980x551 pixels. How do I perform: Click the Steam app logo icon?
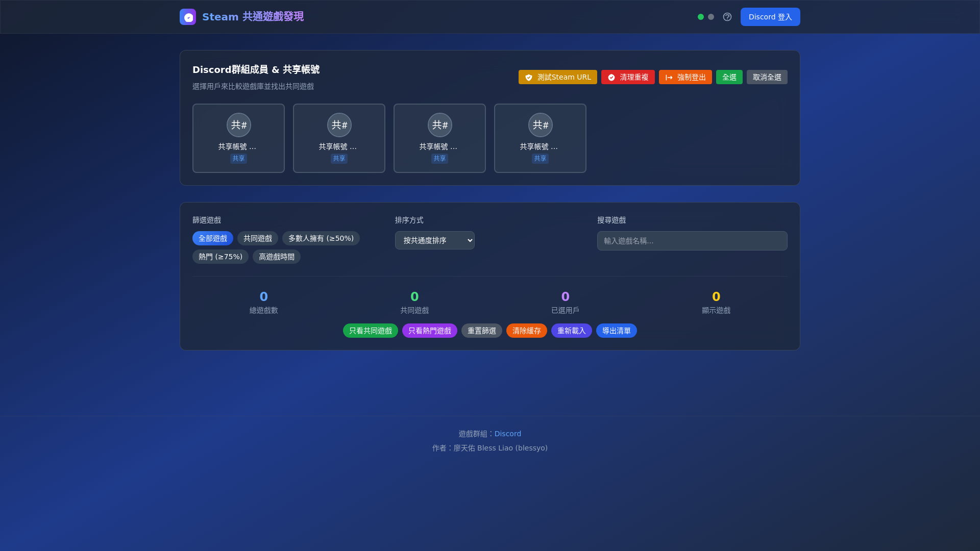(188, 17)
